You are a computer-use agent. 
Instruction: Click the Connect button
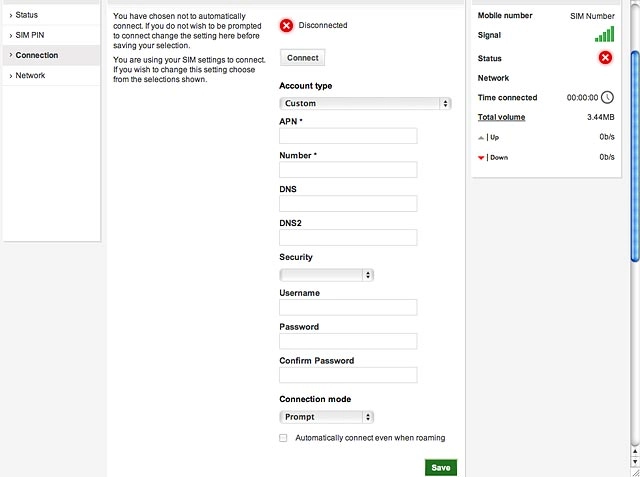pos(302,58)
